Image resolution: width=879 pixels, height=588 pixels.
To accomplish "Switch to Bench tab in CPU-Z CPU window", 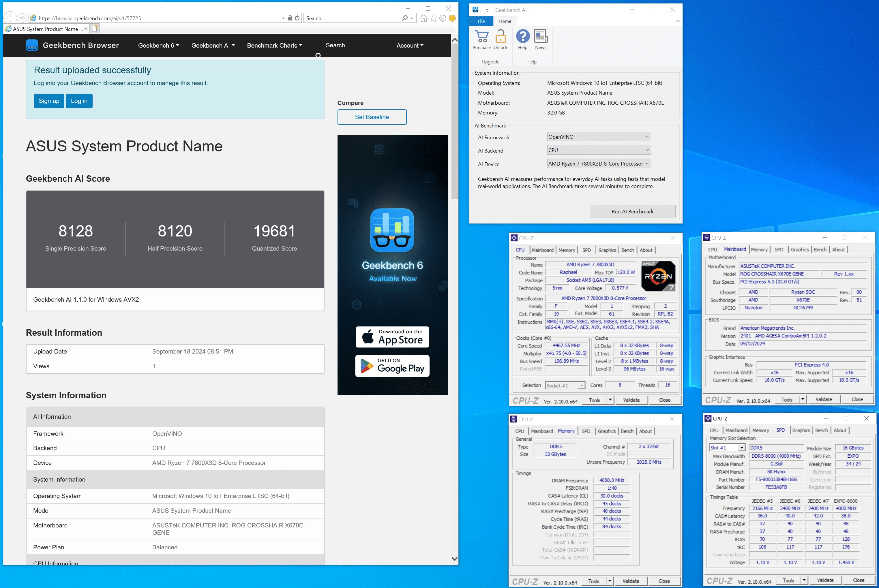I will (x=627, y=250).
